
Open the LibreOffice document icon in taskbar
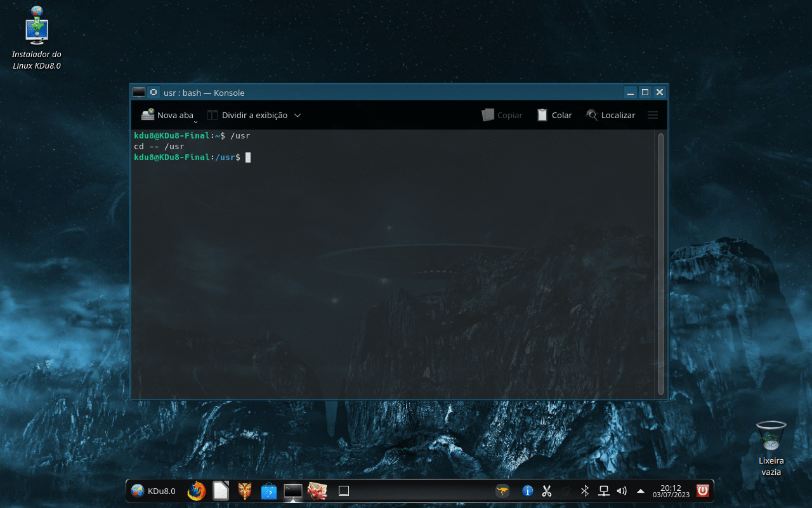pyautogui.click(x=221, y=491)
